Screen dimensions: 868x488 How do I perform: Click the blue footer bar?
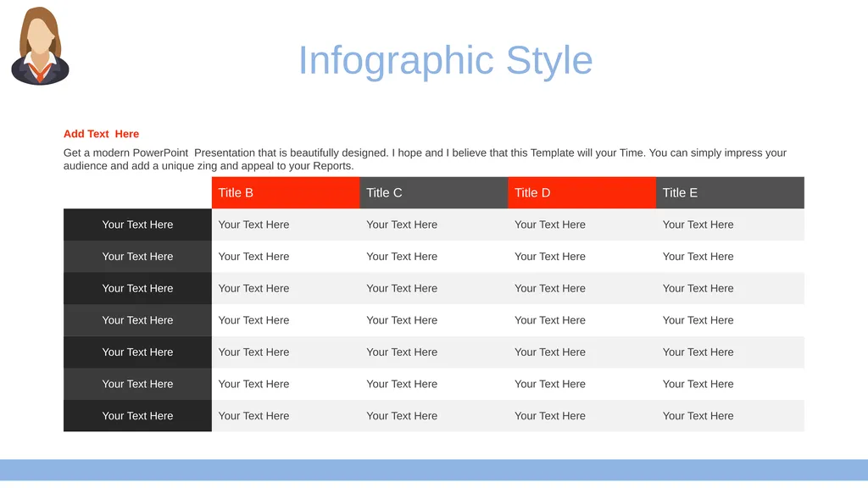pyautogui.click(x=434, y=469)
